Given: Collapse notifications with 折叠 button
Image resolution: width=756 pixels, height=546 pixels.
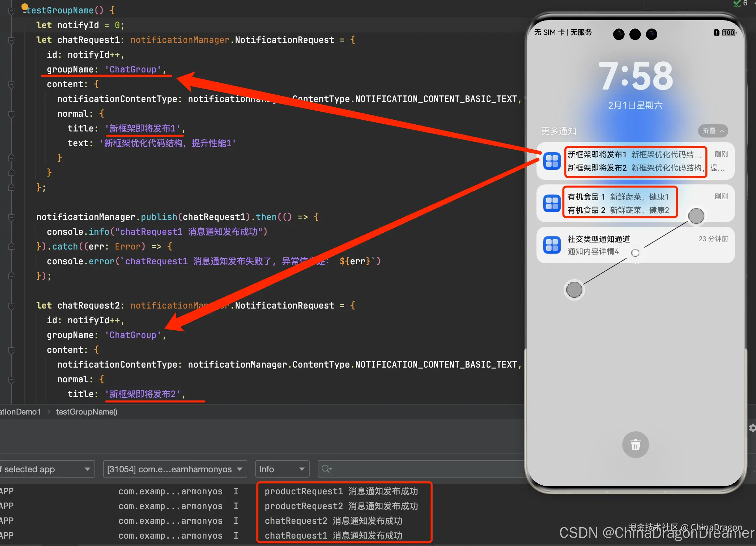Looking at the screenshot, I should click(x=713, y=131).
